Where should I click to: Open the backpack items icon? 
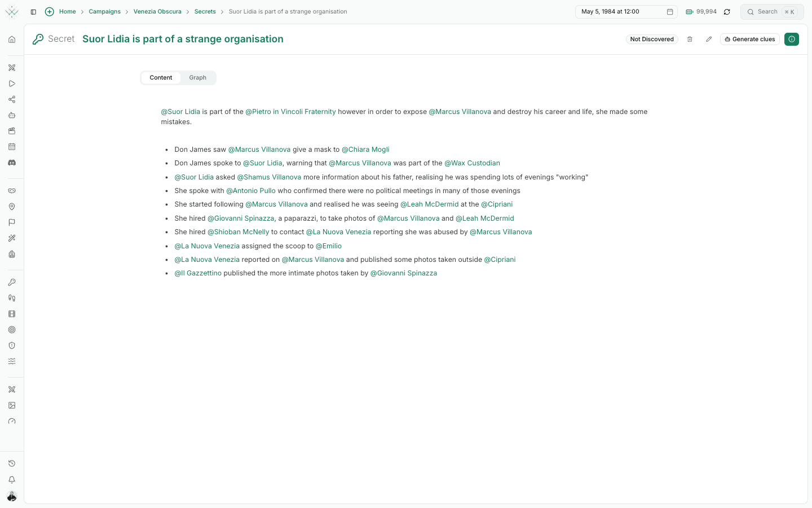pyautogui.click(x=12, y=254)
